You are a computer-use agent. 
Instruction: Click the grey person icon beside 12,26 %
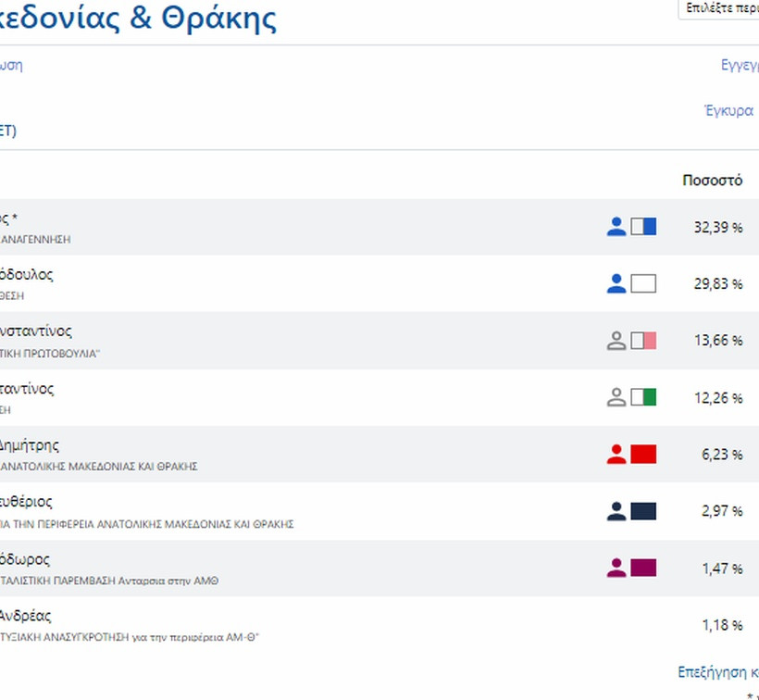[x=616, y=397]
